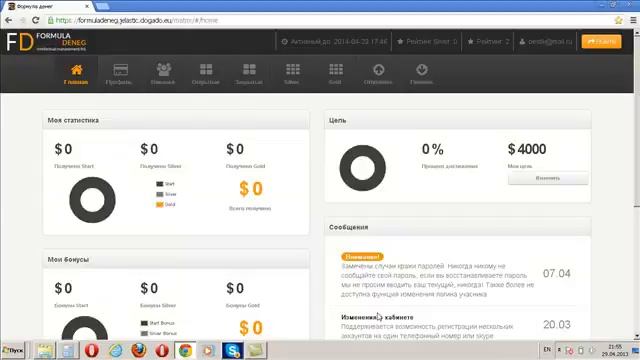The image size is (640, 360).
Task: Click the browser reload button
Action: [36, 20]
